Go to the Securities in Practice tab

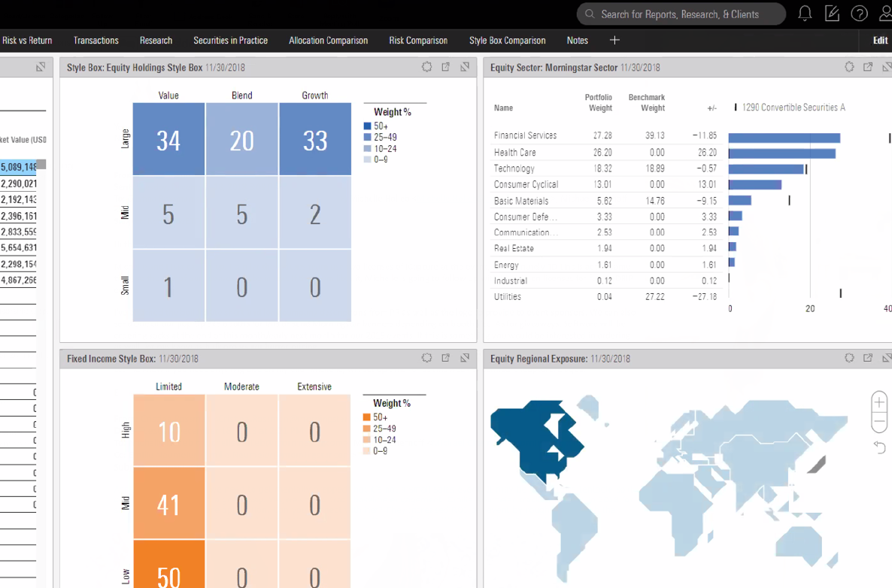coord(230,41)
